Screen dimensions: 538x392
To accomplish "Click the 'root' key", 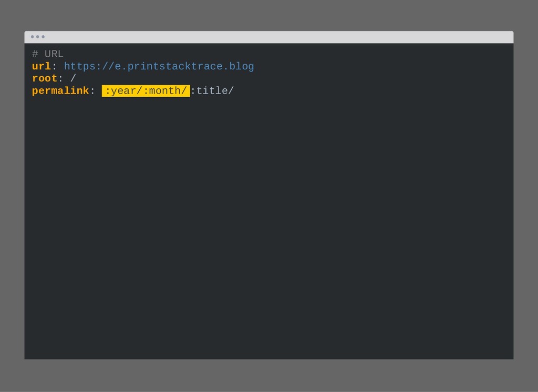I will click(x=45, y=79).
